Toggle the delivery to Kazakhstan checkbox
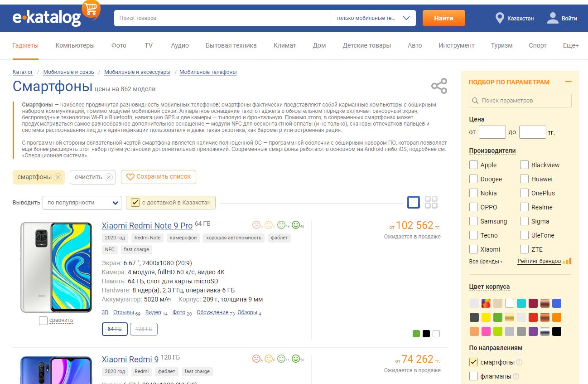The image size is (588, 384). 135,203
